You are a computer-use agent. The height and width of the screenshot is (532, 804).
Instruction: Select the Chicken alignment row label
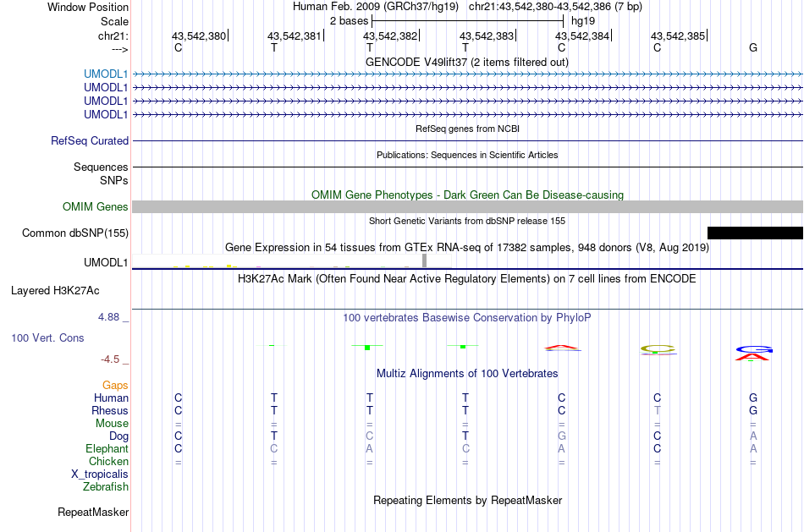[108, 461]
